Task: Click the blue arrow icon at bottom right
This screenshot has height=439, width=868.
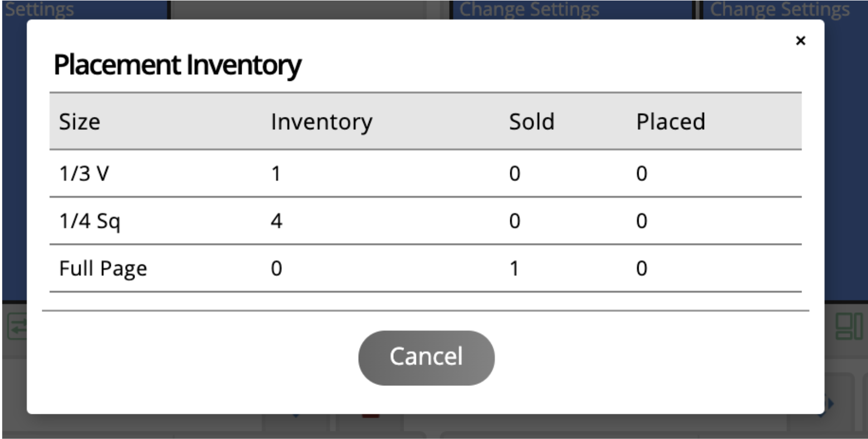Action: [830, 403]
